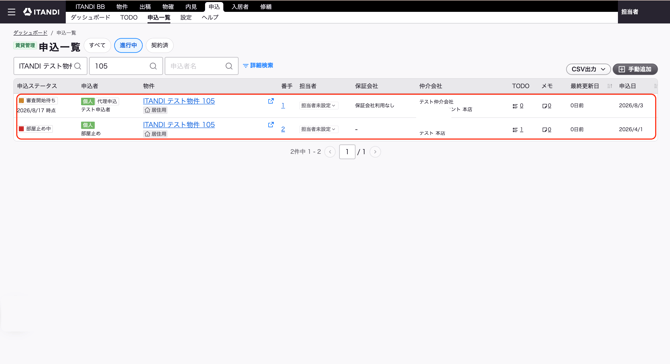Click the 保証会社 column header
The width and height of the screenshot is (670, 364).
coord(366,86)
